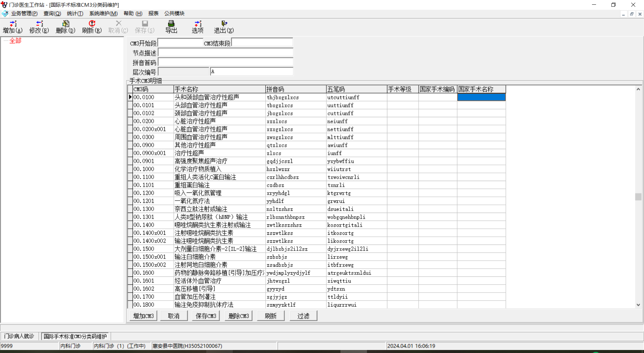Click the 删除CM3 button

click(238, 316)
